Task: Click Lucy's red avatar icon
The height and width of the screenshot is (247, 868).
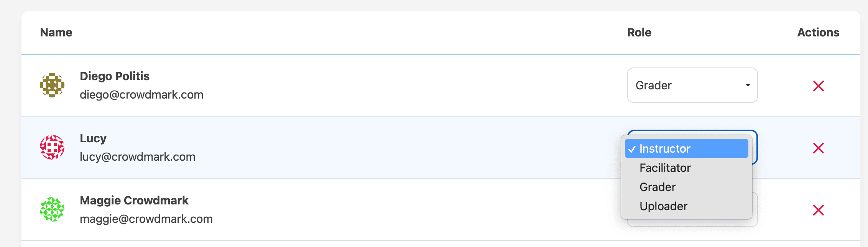Action: [52, 147]
